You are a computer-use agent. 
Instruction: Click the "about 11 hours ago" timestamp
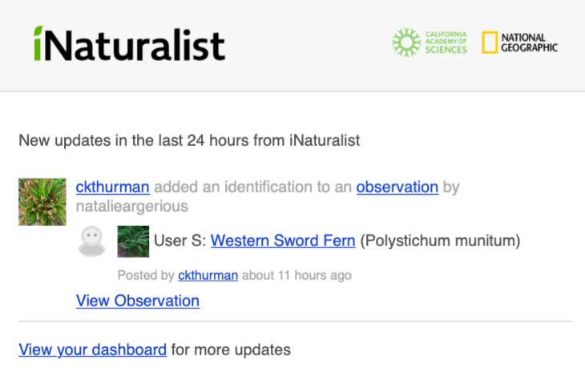[297, 275]
